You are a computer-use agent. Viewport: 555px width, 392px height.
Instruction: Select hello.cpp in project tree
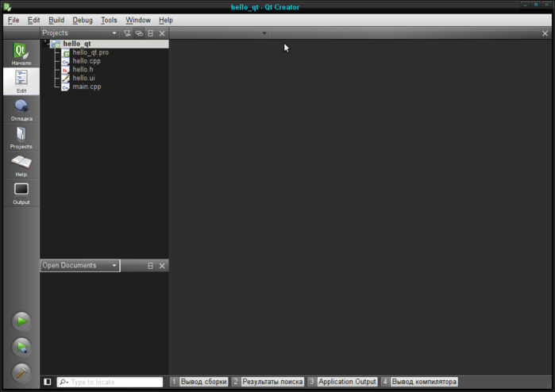(87, 61)
